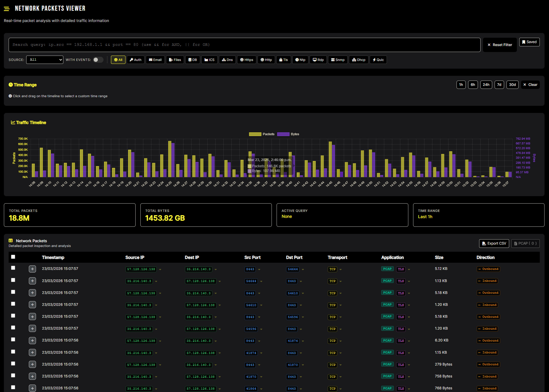Open the dropdown beside Source IP 57.128.126.138

(x=160, y=269)
